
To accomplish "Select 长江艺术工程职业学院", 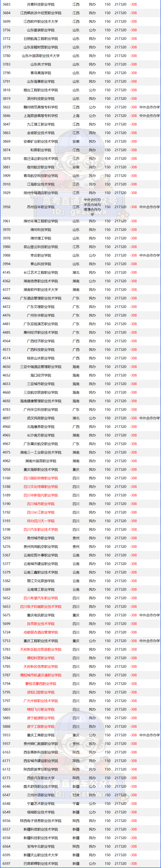I will pyautogui.click(x=41, y=273).
